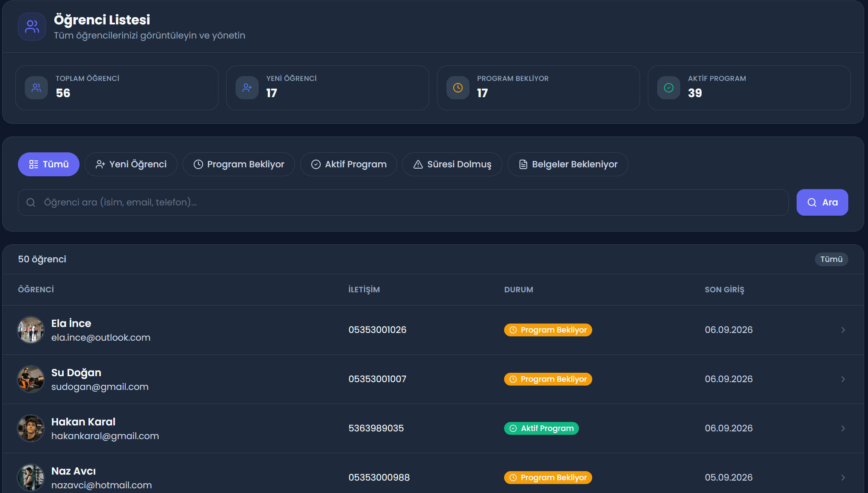The height and width of the screenshot is (493, 868).
Task: Select the Belgeler Bekleniyor filter tab
Action: (x=568, y=164)
